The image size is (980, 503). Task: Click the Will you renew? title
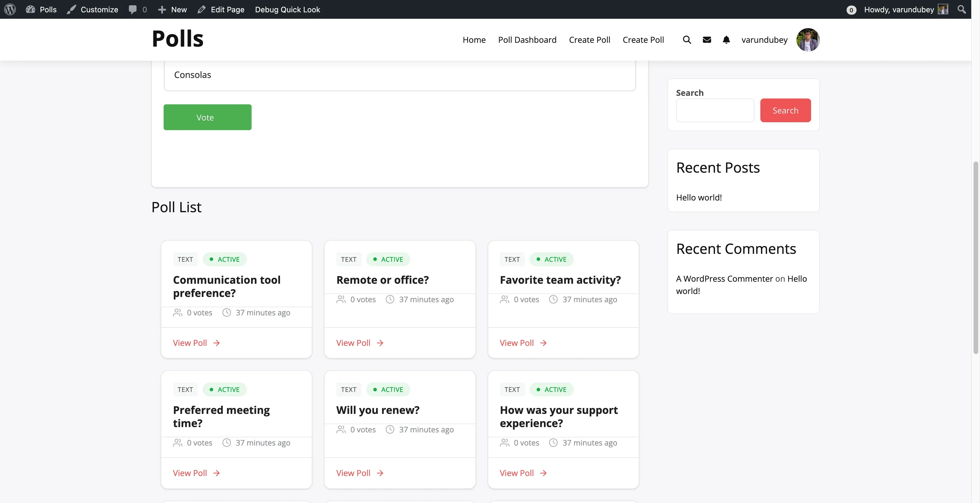pyautogui.click(x=378, y=410)
